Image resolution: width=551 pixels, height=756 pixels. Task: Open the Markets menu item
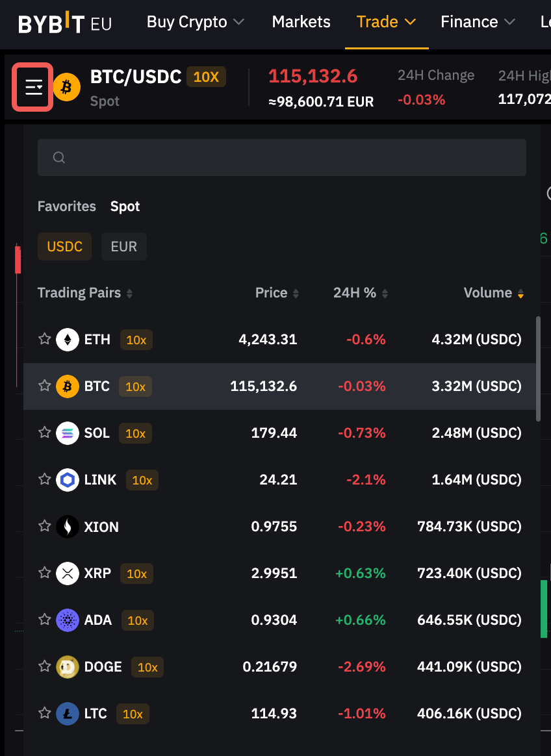(301, 22)
